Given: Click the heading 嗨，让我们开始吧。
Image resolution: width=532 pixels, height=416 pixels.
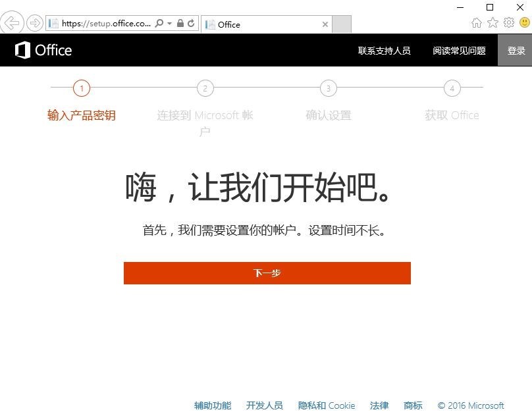Looking at the screenshot, I should tap(258, 188).
